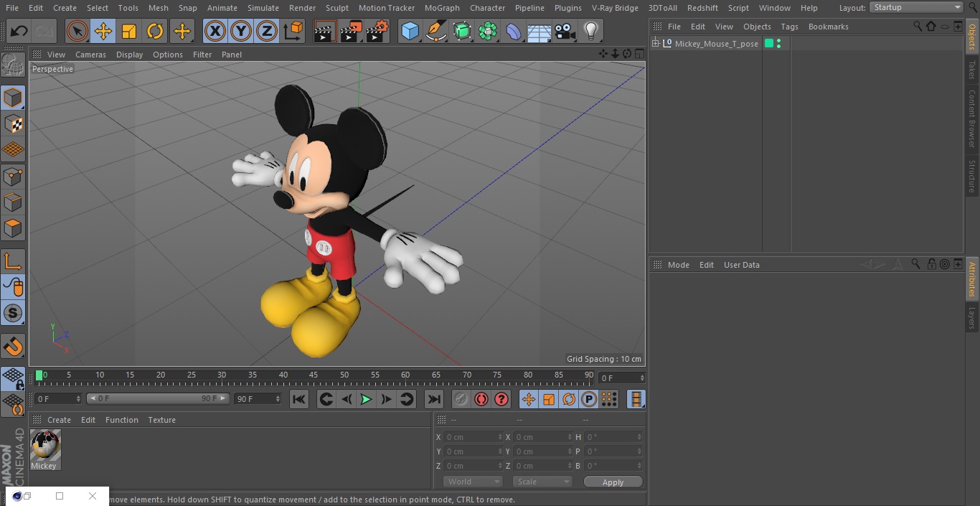Open the MoGraph menu
This screenshot has width=980, height=506.
click(x=442, y=8)
